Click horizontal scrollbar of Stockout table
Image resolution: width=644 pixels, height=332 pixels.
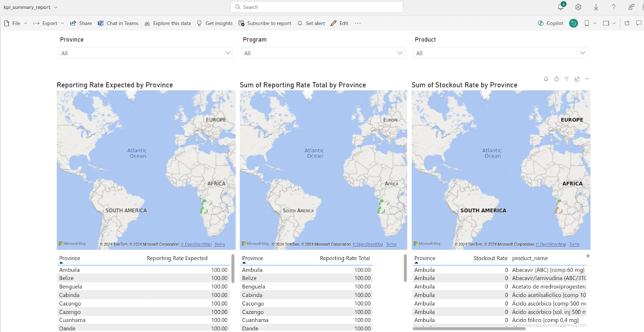click(x=469, y=328)
